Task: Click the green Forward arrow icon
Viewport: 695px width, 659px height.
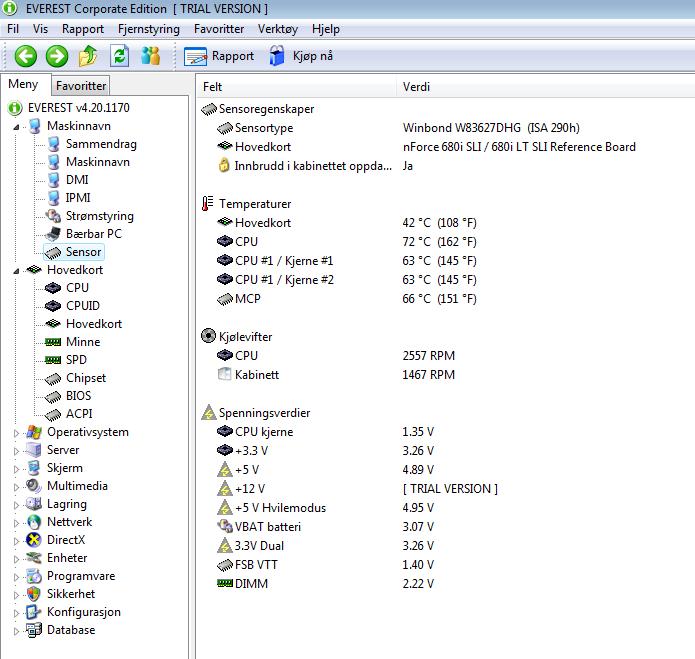Action: pos(57,56)
